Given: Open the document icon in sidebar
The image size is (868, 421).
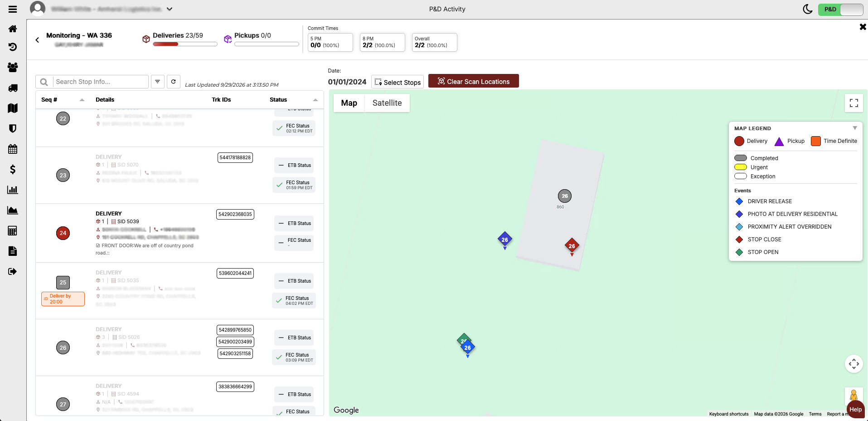Looking at the screenshot, I should tap(13, 251).
